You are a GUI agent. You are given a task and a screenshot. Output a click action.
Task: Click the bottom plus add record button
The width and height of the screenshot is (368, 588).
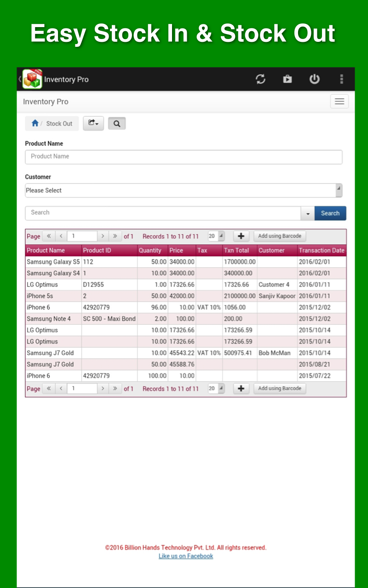pos(241,389)
